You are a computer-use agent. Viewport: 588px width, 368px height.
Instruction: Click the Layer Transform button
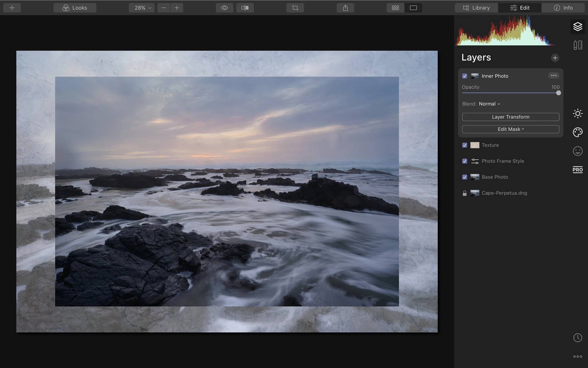(x=510, y=117)
